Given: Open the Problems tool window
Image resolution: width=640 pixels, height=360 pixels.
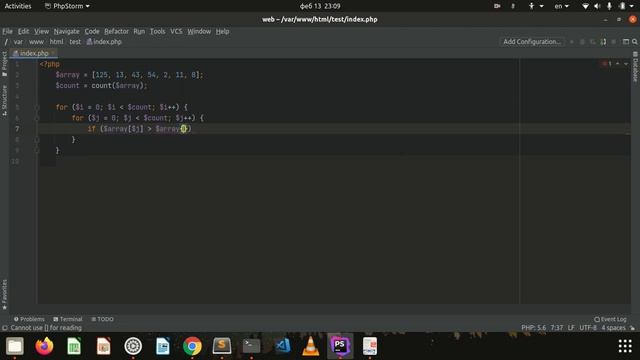Looking at the screenshot, I should coord(29,319).
